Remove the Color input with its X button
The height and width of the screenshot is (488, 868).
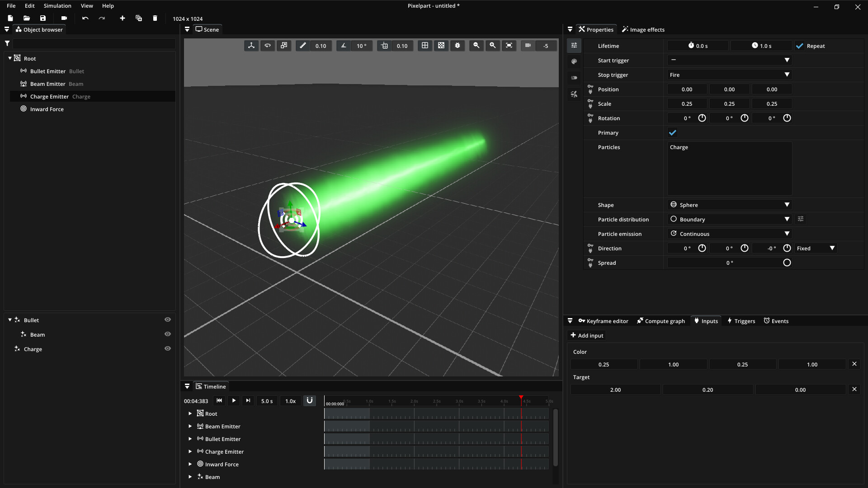pos(854,364)
